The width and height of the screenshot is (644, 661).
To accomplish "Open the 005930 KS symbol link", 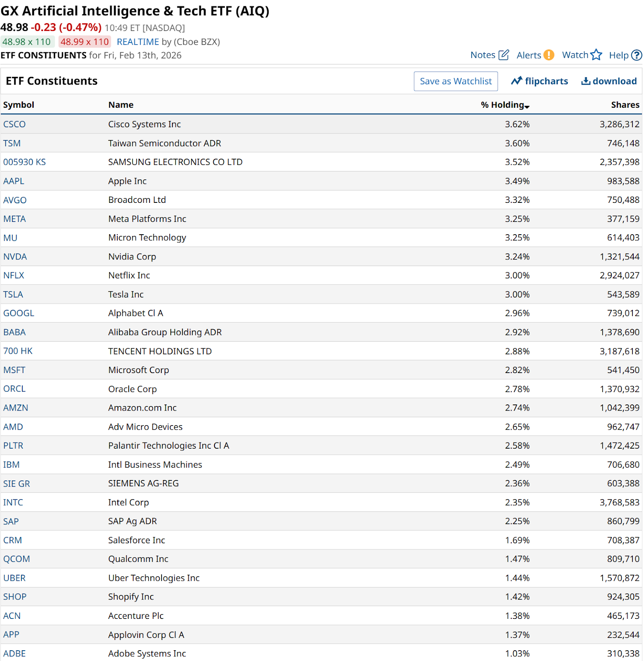I will click(x=24, y=162).
